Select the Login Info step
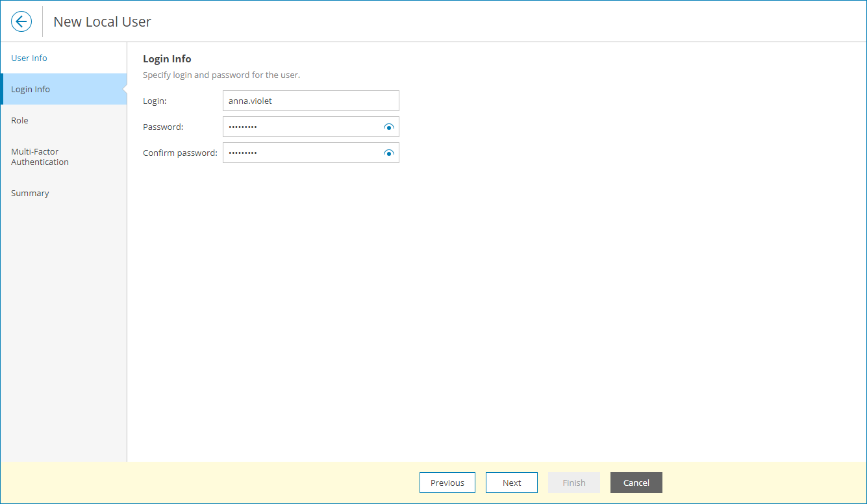The width and height of the screenshot is (867, 504). tap(30, 89)
